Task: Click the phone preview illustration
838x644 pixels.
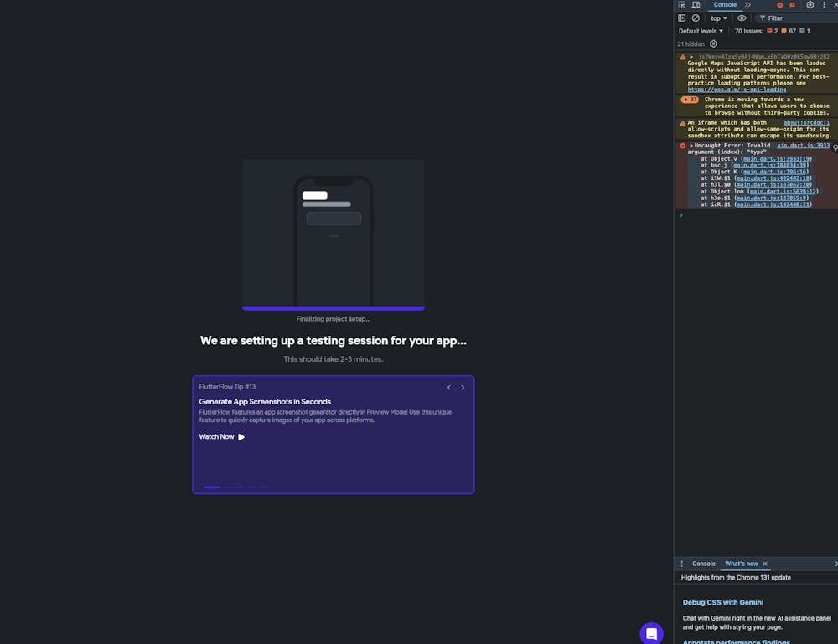Action: click(x=334, y=233)
